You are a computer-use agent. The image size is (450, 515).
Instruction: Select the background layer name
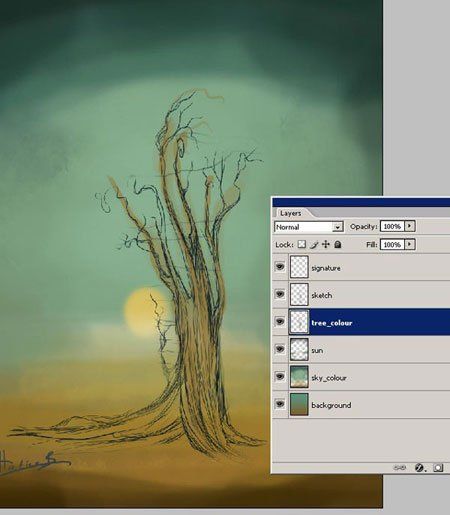coord(331,405)
